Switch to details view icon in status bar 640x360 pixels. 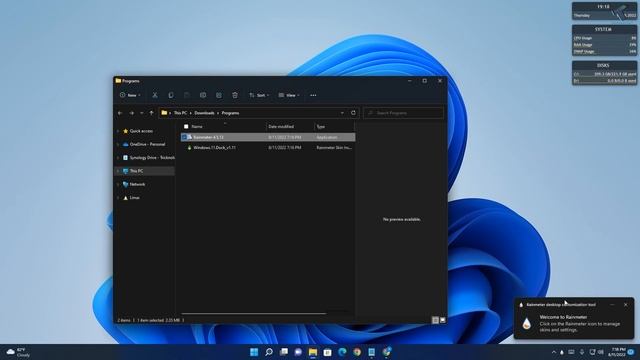click(435, 320)
